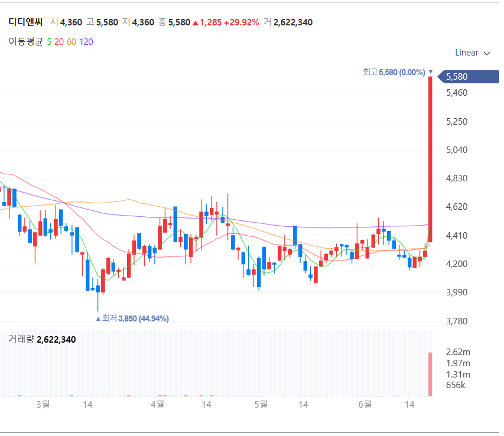Open the Linear scale dropdown

tap(472, 53)
